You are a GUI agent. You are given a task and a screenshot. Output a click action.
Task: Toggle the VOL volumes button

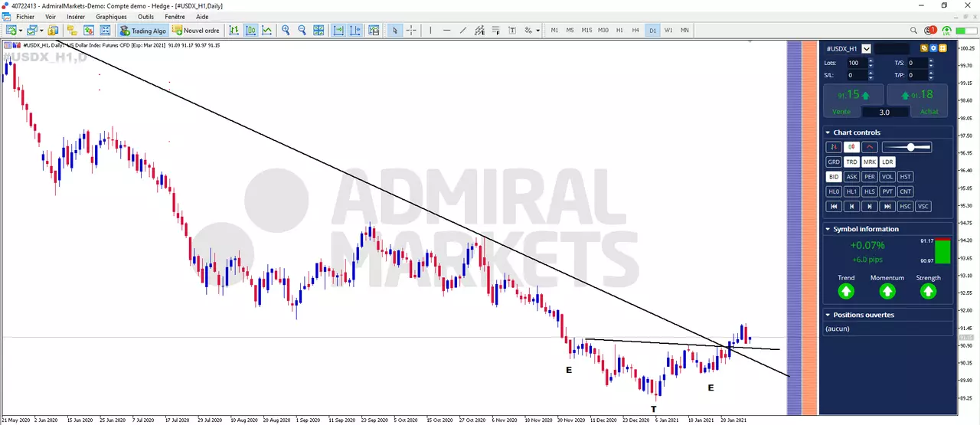[887, 177]
